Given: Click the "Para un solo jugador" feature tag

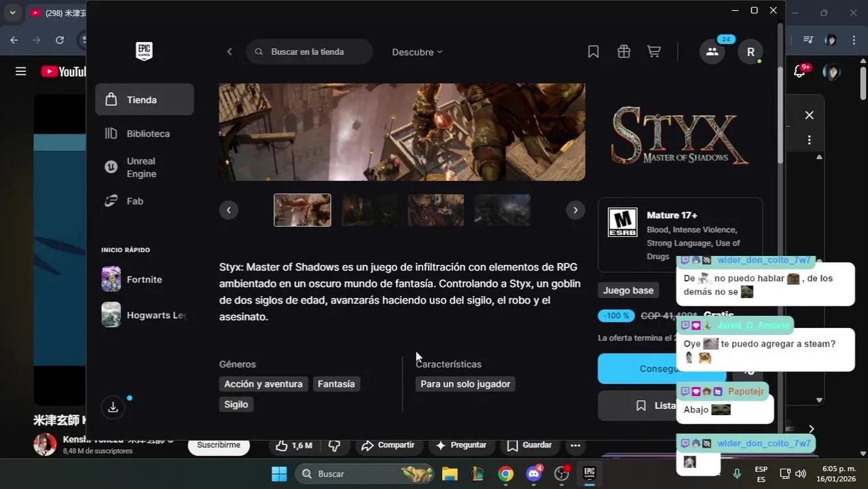Looking at the screenshot, I should pyautogui.click(x=465, y=384).
